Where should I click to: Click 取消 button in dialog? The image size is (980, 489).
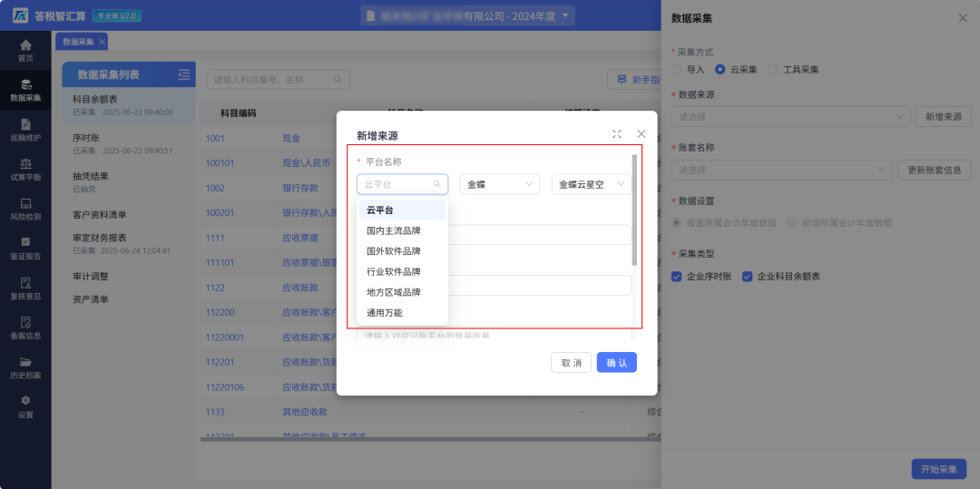572,362
